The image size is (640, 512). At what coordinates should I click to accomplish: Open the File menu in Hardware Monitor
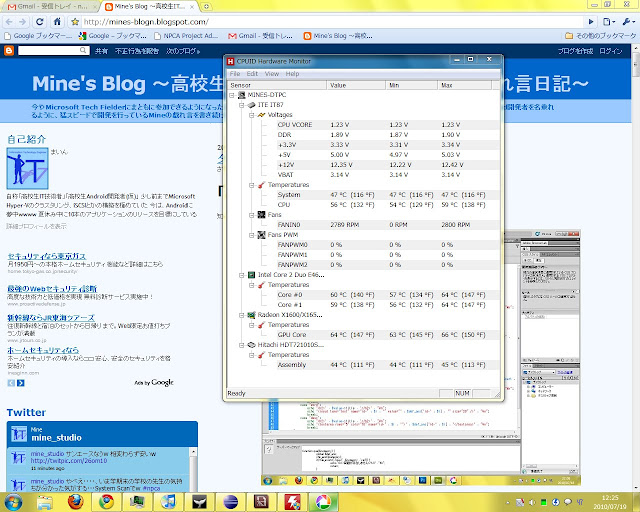[235, 74]
